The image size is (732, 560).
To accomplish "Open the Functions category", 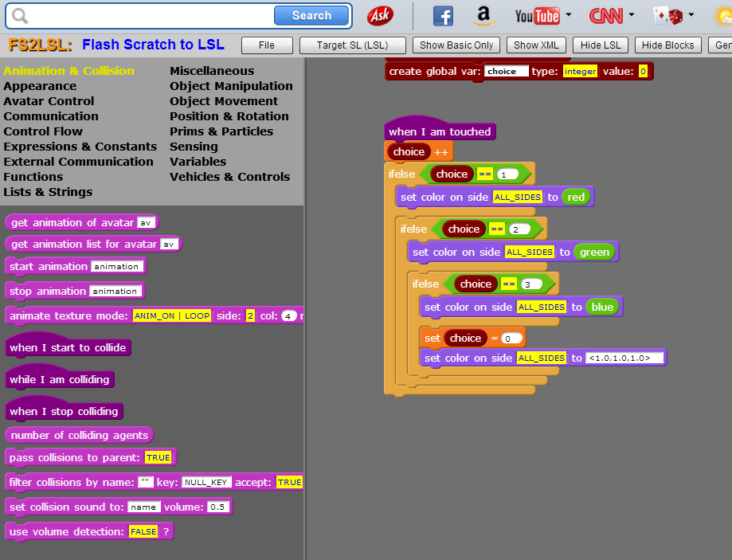I will 33,177.
